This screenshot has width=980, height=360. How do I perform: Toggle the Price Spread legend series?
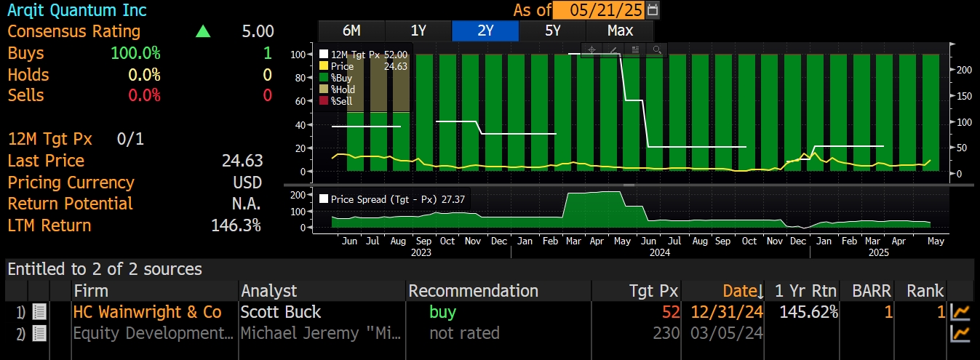(x=392, y=199)
